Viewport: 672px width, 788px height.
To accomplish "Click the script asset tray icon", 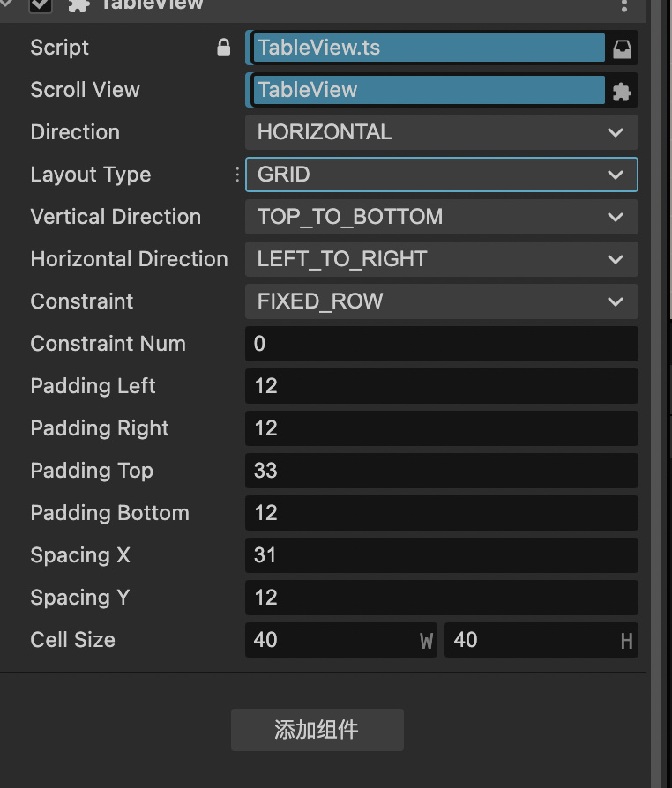I will click(x=623, y=48).
